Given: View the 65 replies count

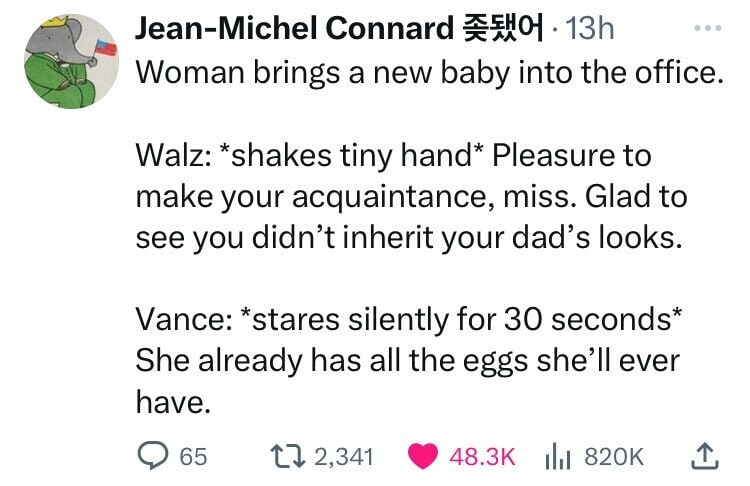Looking at the screenshot, I should pos(193,456).
